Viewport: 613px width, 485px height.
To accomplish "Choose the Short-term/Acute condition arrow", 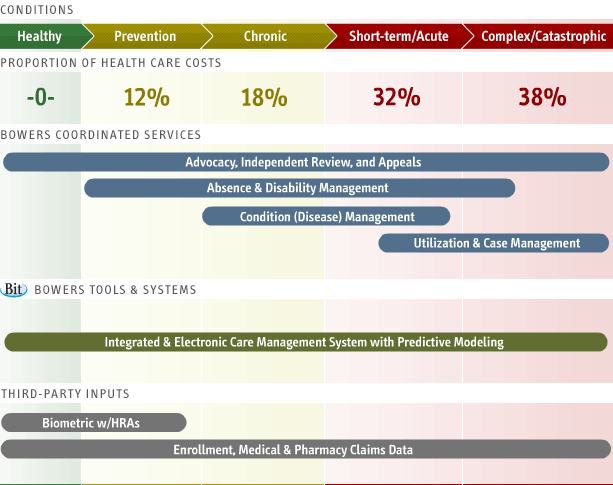I will [x=398, y=37].
